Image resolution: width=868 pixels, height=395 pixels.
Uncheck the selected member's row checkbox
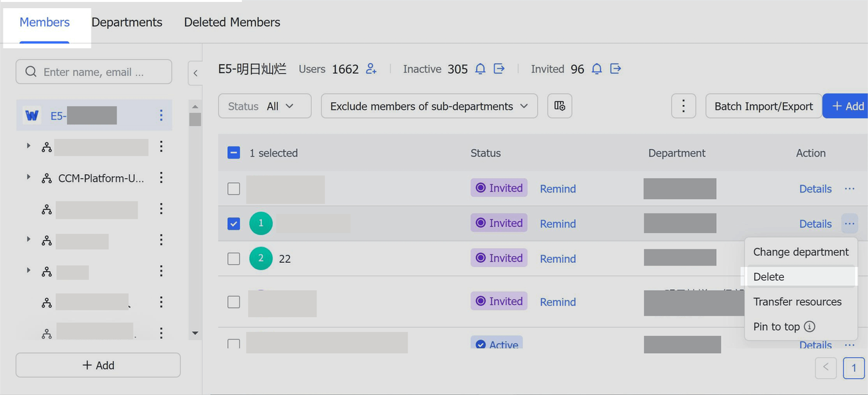pos(233,224)
